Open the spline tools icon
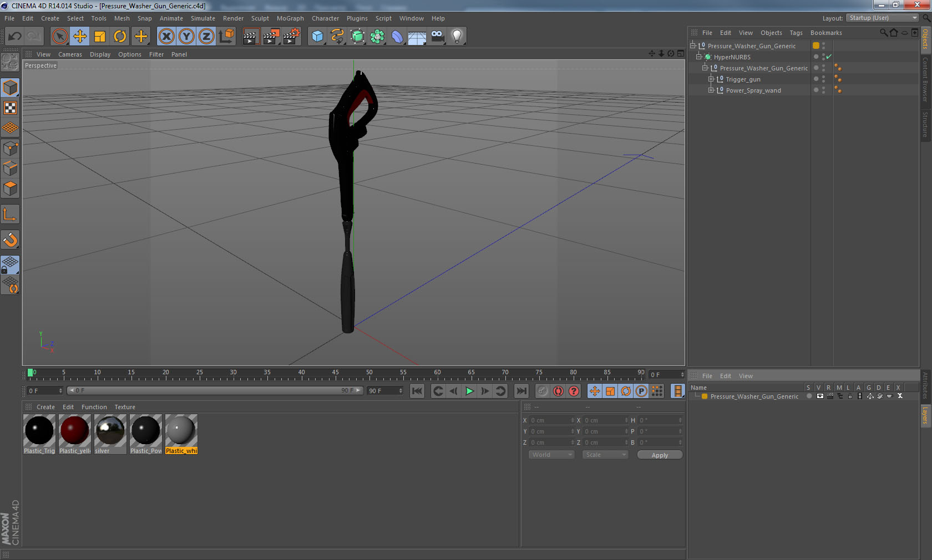Screen dimensions: 932x560 [x=337, y=37]
